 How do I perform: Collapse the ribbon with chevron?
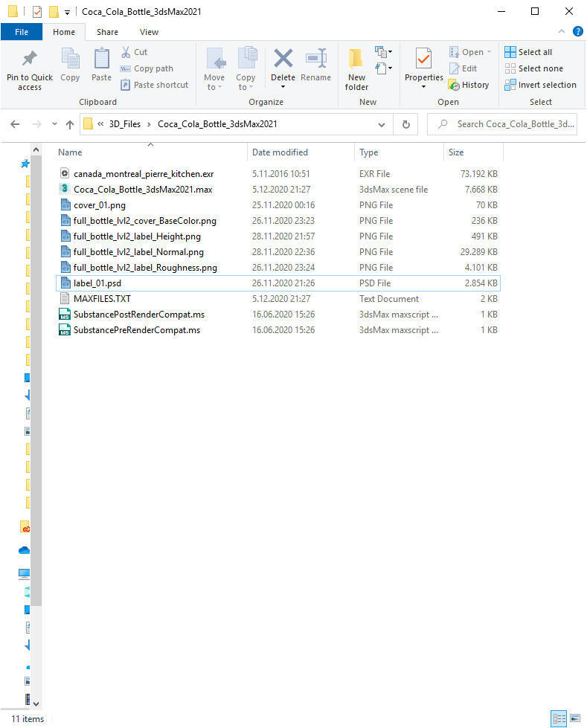coord(562,31)
